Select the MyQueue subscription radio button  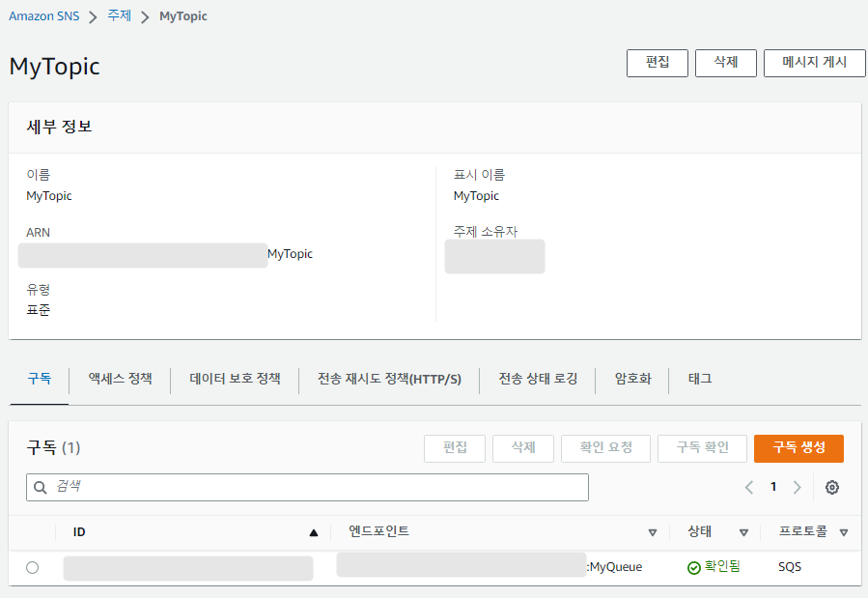click(33, 567)
